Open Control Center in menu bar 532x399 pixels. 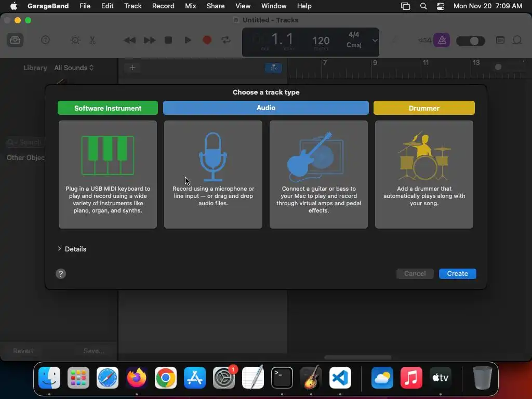click(x=441, y=6)
